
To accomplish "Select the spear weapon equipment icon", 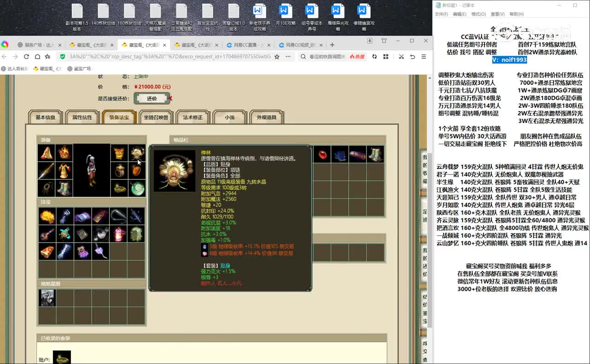I will (x=47, y=170).
